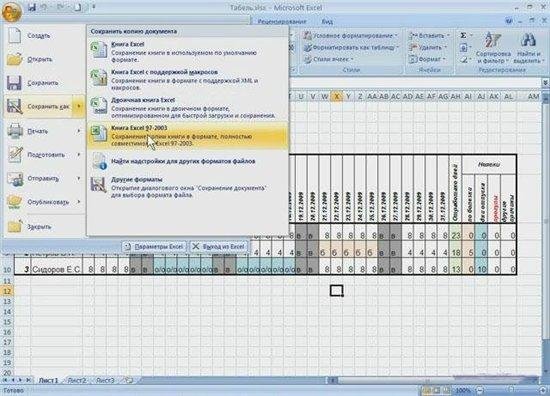The image size is (550, 396).
Task: Expand the formula bar
Action: coord(545,83)
